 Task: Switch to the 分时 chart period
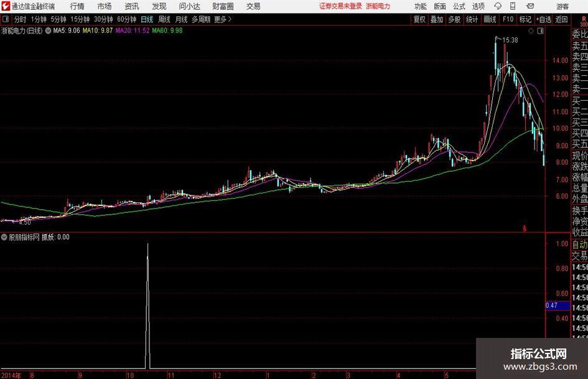click(x=21, y=19)
